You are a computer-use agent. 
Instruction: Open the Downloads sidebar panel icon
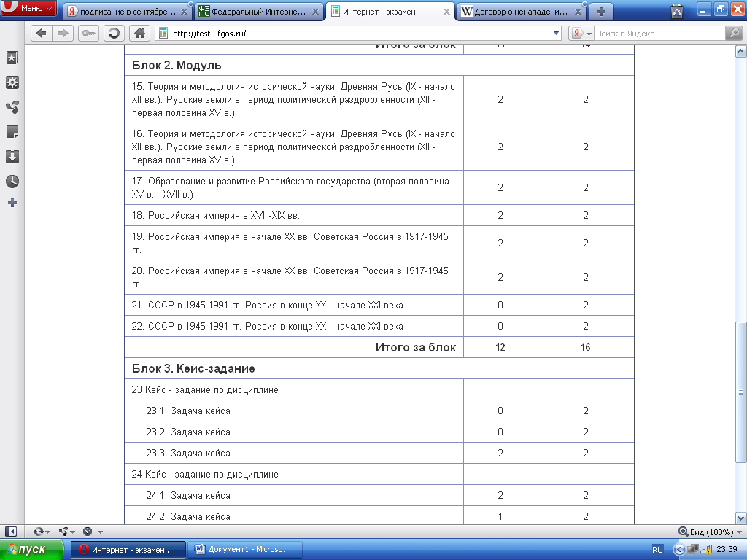click(12, 157)
